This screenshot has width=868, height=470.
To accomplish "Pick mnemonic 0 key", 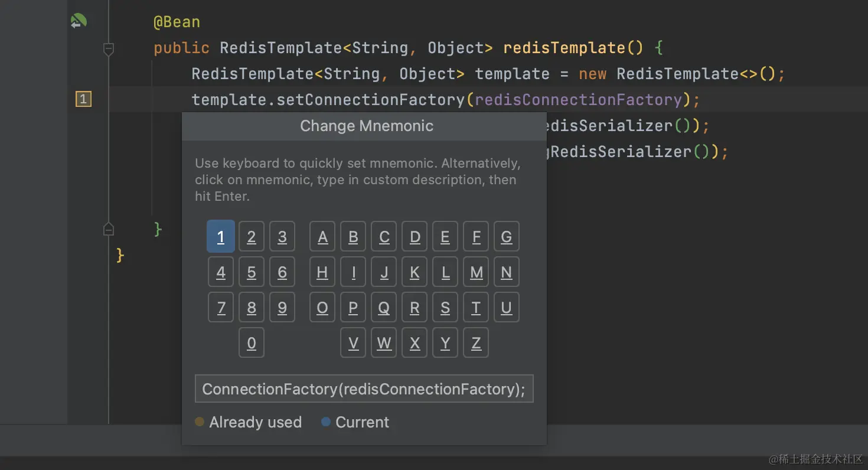I will pyautogui.click(x=252, y=342).
